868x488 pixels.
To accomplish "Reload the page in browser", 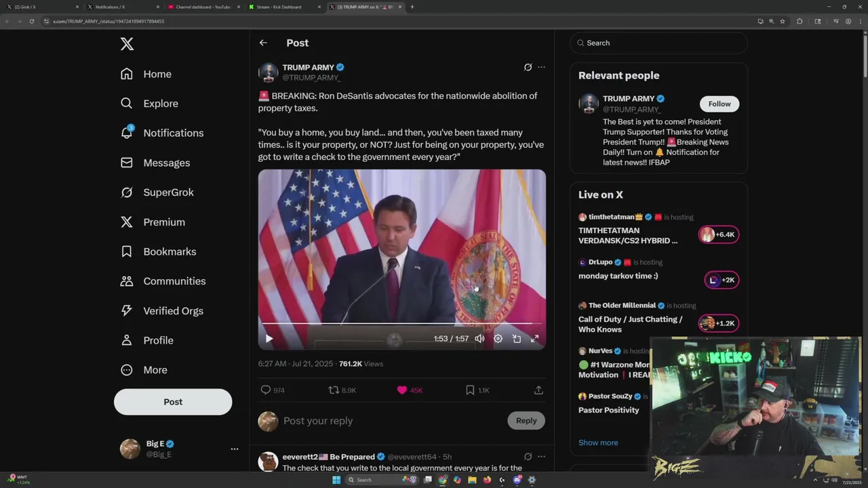I will coord(31,21).
